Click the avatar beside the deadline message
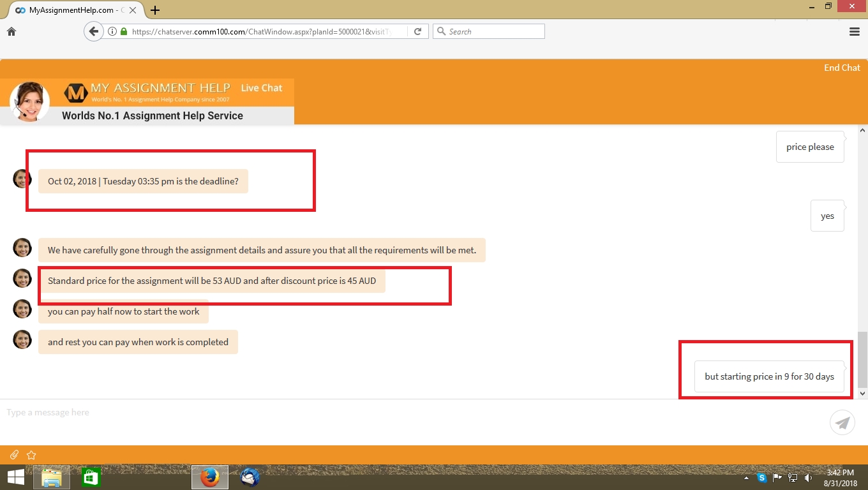Viewport: 868px width, 490px height. [22, 179]
